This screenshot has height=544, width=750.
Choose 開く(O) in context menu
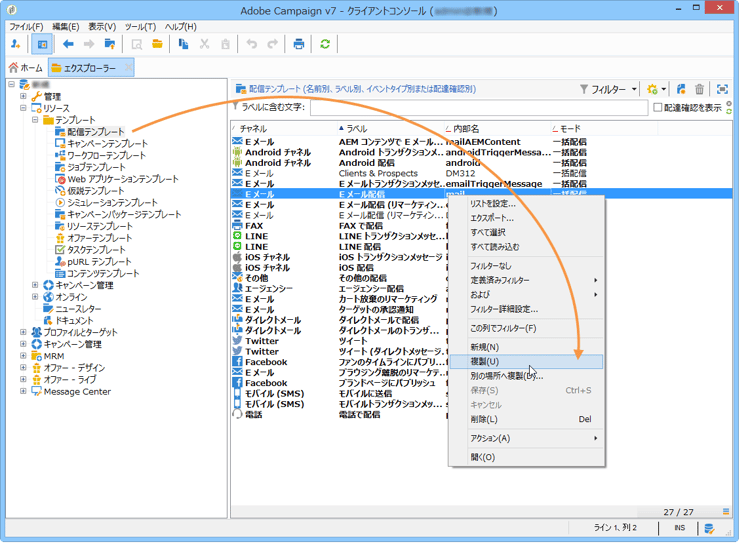click(526, 457)
